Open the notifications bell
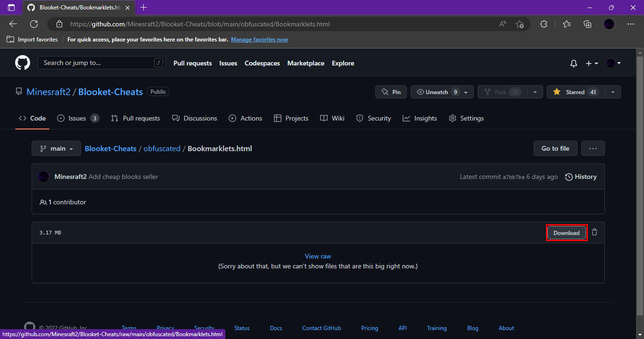 pos(574,63)
